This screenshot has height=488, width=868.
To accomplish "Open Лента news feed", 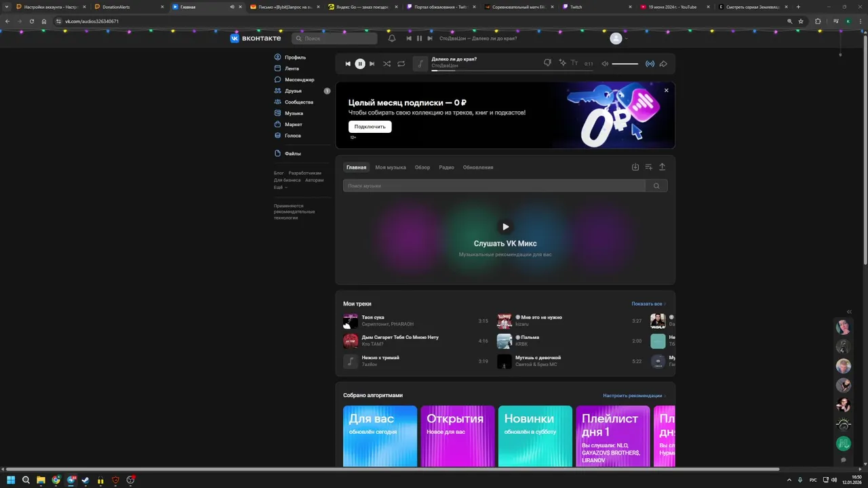I will click(287, 68).
